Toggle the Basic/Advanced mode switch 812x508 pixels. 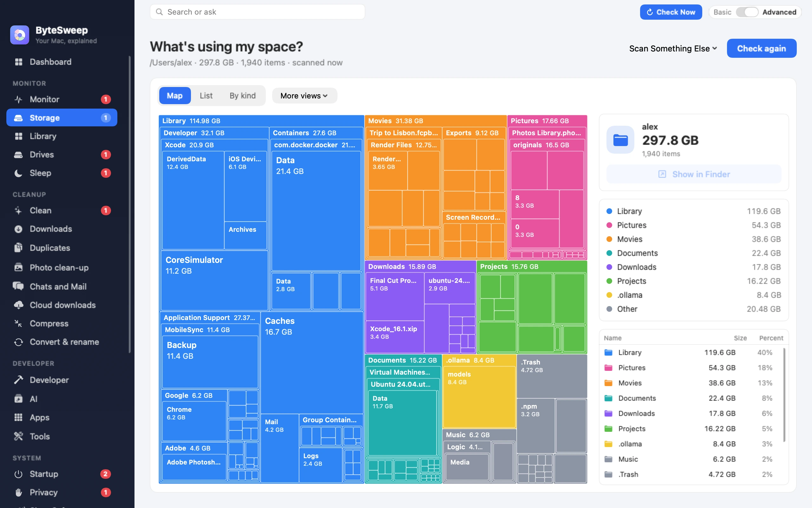click(747, 12)
